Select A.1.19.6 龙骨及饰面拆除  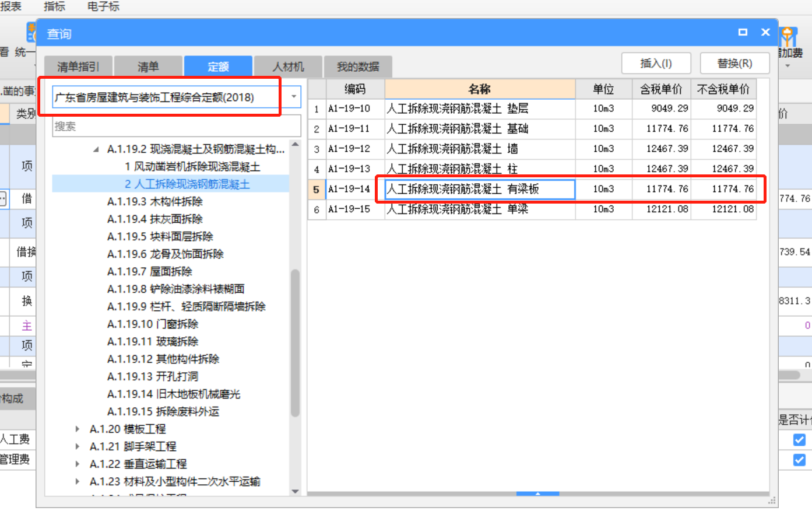coord(166,254)
